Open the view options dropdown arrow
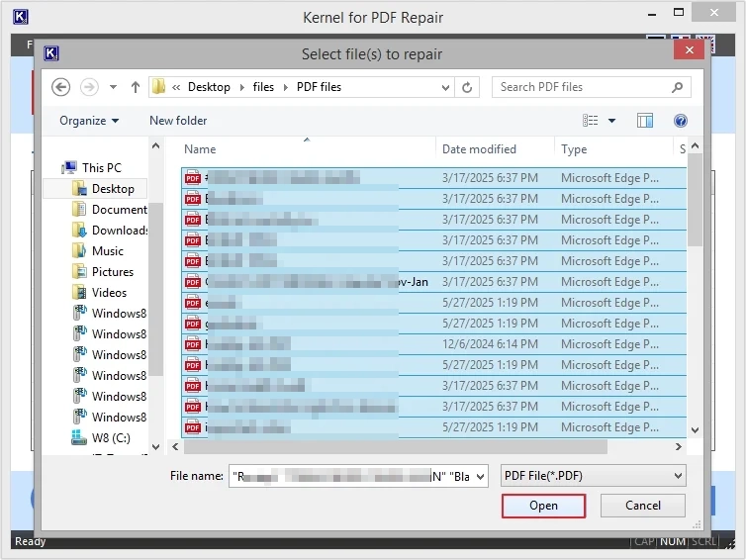This screenshot has height=560, width=746. click(x=611, y=121)
